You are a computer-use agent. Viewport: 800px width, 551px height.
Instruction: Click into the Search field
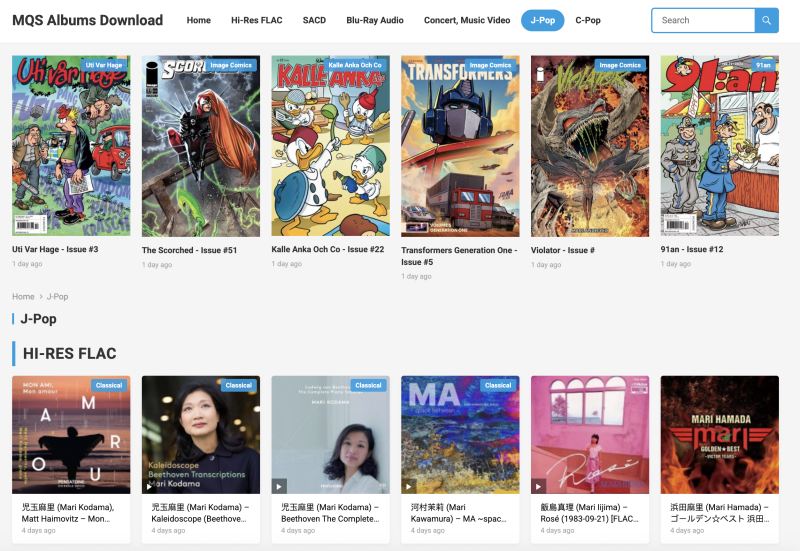click(703, 20)
